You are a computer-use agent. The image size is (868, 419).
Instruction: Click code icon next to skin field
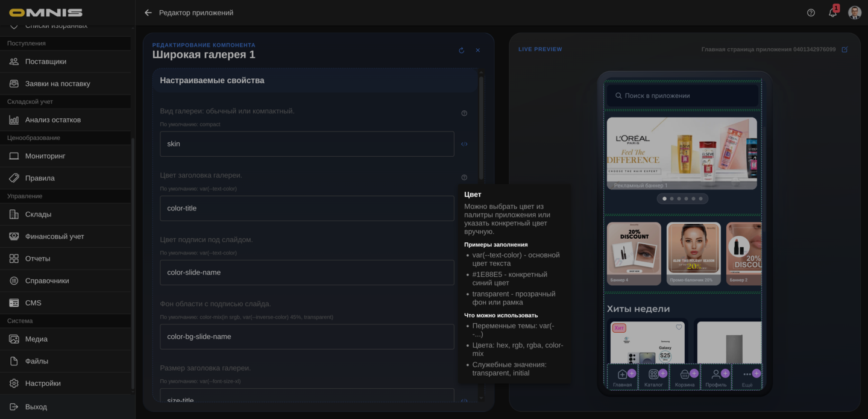pyautogui.click(x=464, y=144)
